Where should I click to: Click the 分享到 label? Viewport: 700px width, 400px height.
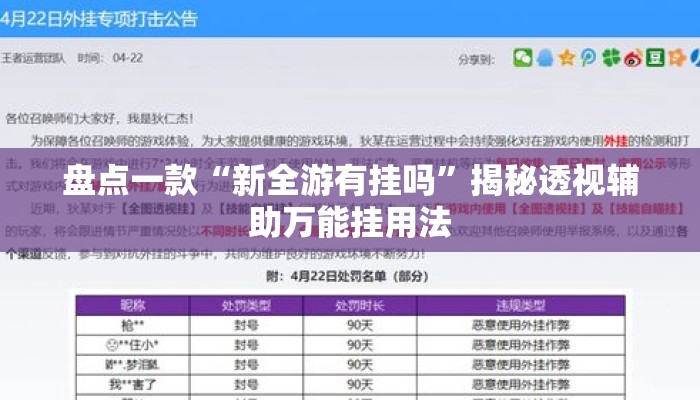(476, 59)
